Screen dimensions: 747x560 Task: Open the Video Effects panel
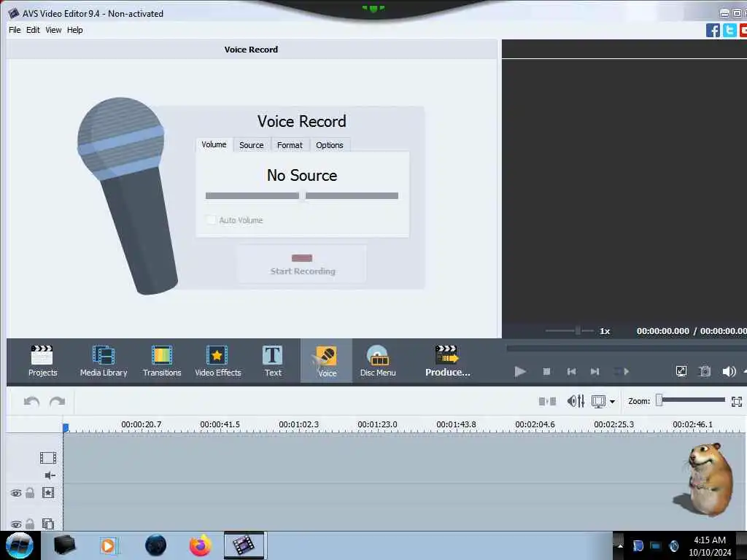click(217, 361)
